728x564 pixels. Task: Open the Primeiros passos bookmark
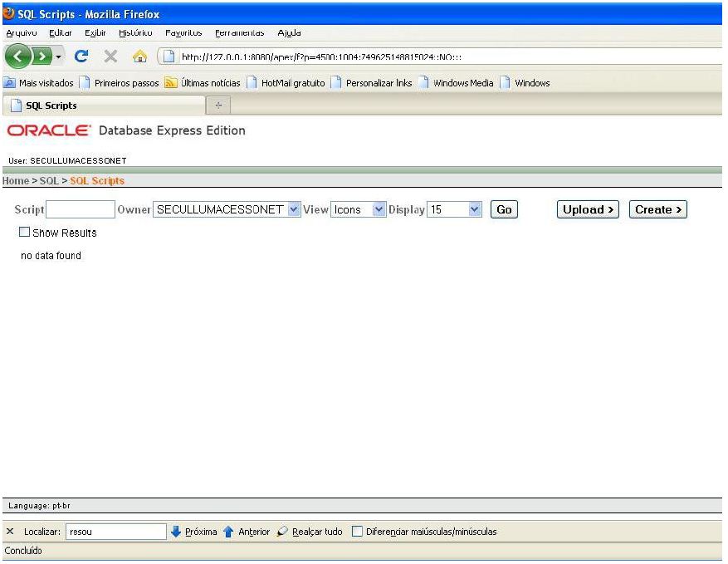pos(120,83)
